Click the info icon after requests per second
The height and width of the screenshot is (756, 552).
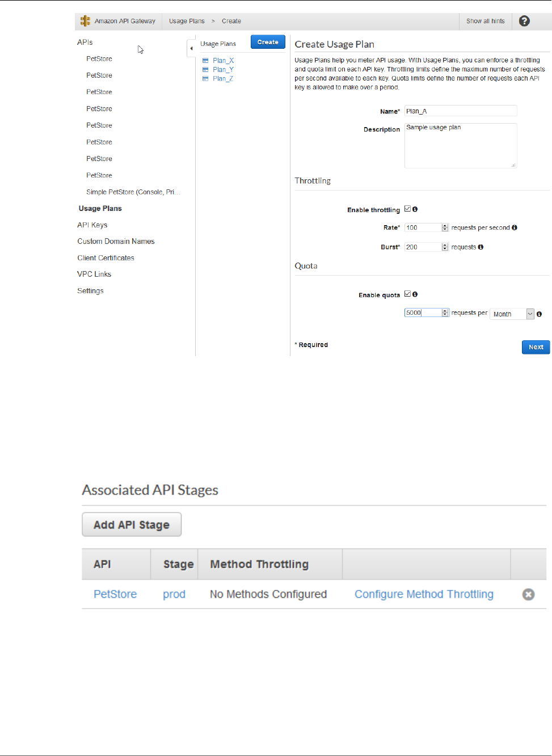515,227
